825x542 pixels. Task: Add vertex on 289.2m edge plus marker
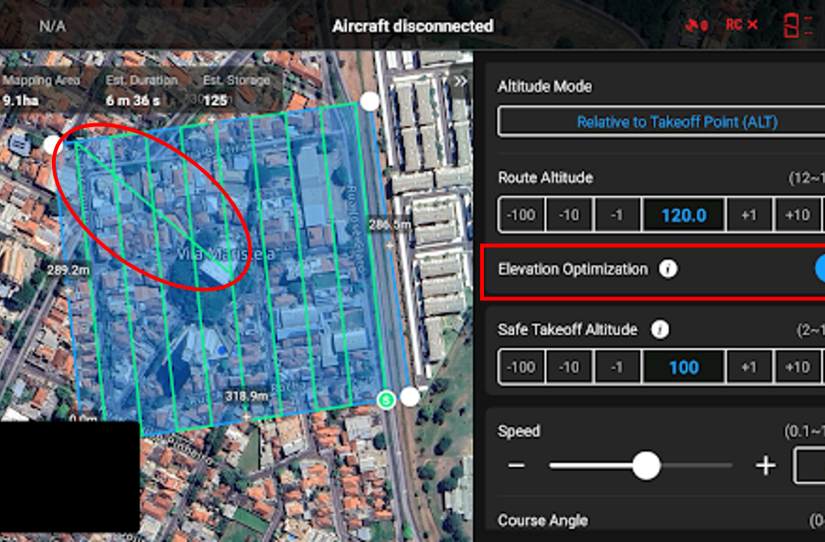pos(68,290)
